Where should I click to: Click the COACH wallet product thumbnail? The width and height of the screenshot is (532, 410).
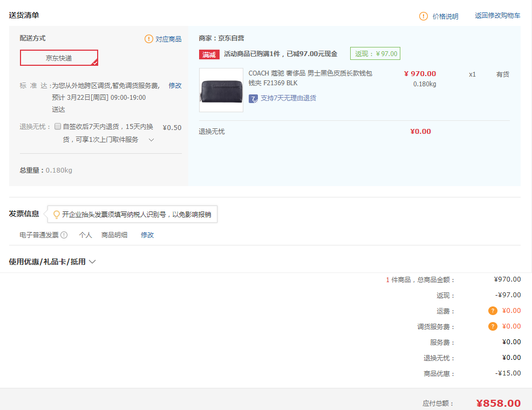[221, 90]
